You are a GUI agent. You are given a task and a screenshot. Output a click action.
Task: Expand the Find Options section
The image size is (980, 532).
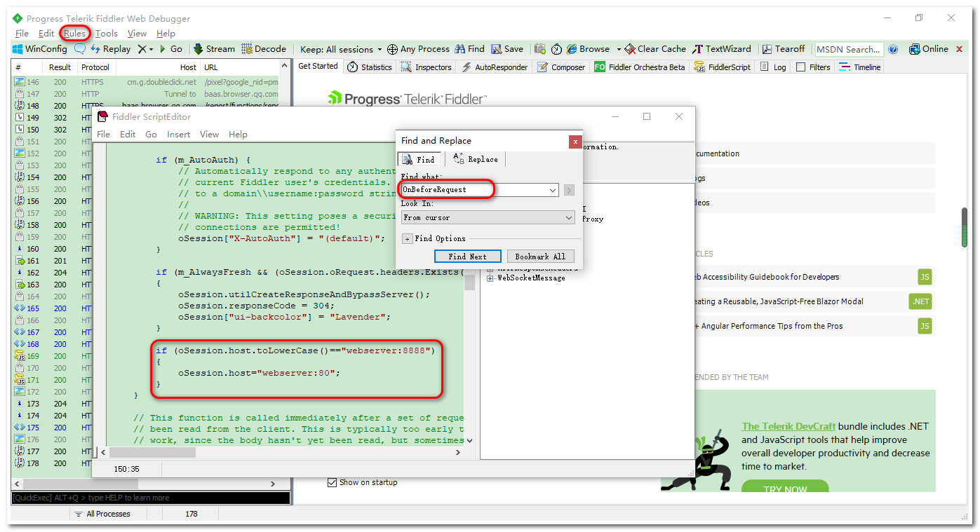tap(407, 238)
